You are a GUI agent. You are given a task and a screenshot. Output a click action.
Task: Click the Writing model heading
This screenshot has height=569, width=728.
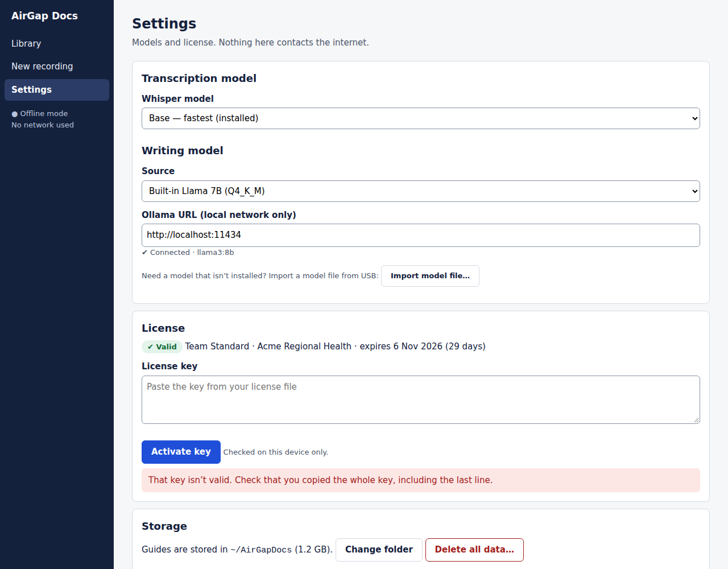coord(183,151)
